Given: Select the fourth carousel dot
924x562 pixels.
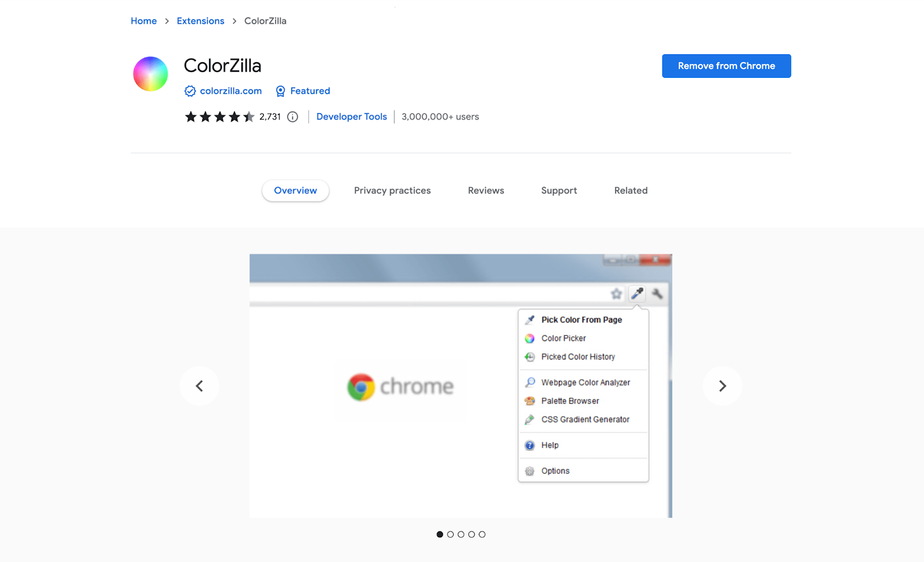Looking at the screenshot, I should click(472, 534).
